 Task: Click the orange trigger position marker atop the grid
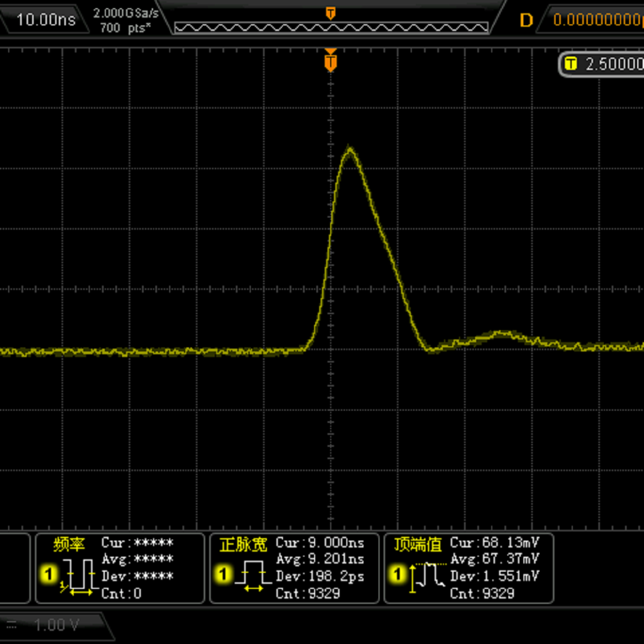point(330,61)
